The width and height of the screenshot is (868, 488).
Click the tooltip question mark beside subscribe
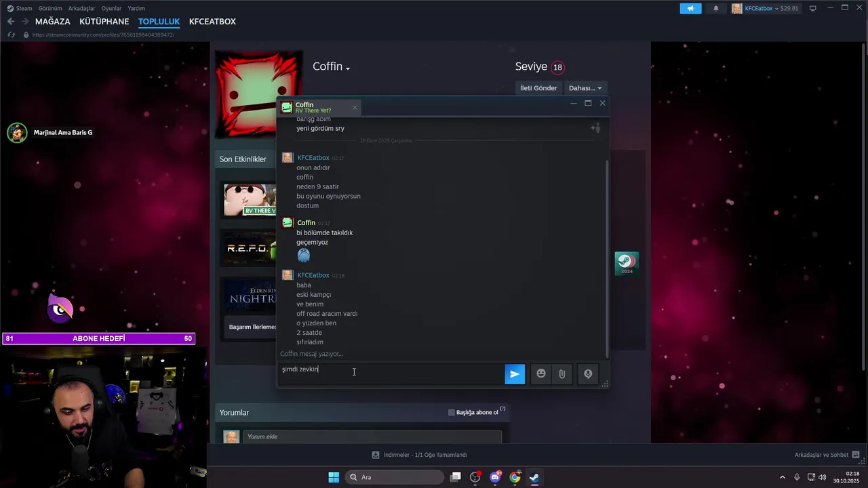click(502, 409)
